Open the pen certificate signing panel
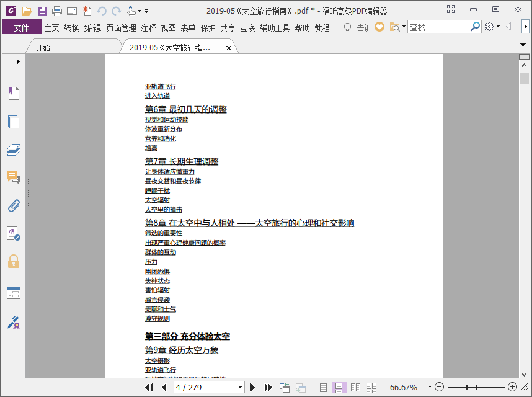The height and width of the screenshot is (397, 532). (x=14, y=323)
